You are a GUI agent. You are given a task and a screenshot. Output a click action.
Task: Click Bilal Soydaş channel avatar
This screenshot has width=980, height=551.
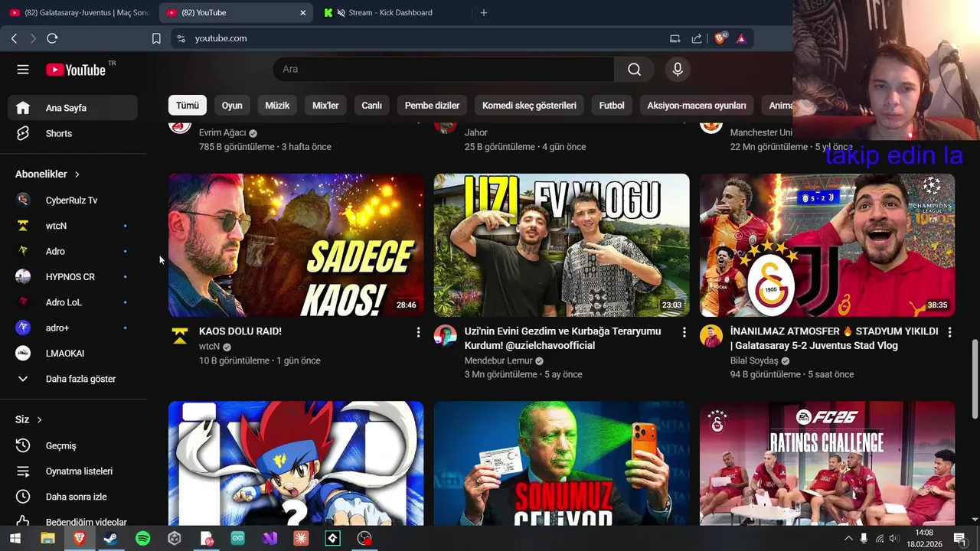tap(711, 335)
